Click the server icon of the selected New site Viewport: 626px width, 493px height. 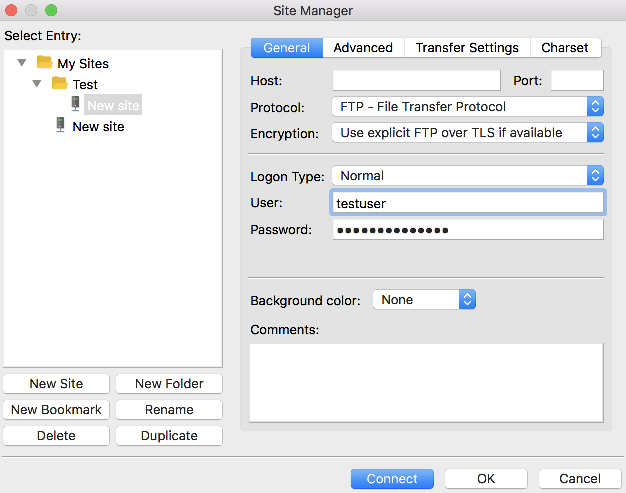tap(75, 104)
